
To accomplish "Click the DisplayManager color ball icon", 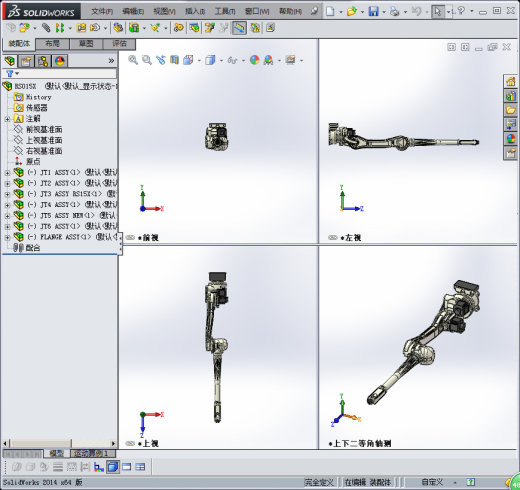I will coord(60,61).
